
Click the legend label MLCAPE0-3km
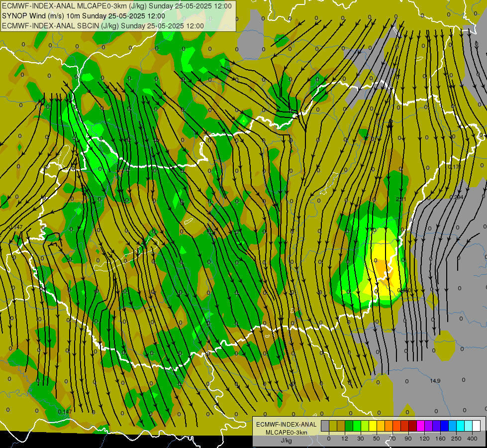click(x=287, y=433)
